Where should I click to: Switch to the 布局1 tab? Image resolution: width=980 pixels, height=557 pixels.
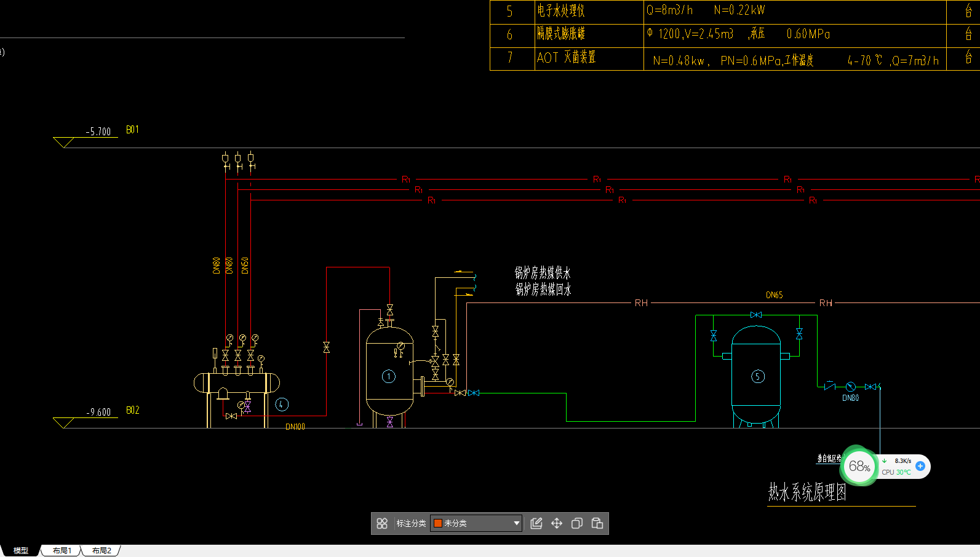pos(62,550)
